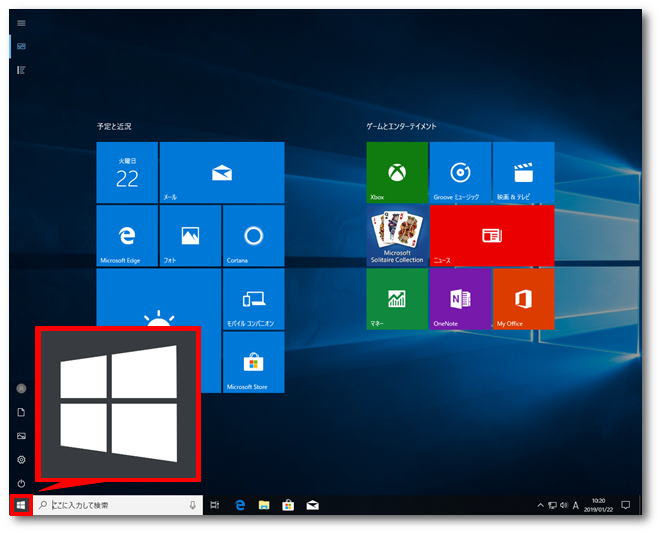Click the microphone icon in search box

point(193,505)
